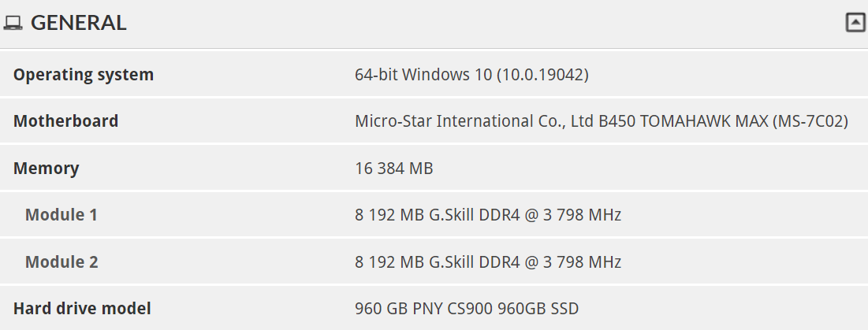Select the Operating system label
Image resolution: width=868 pixels, height=330 pixels.
click(84, 75)
